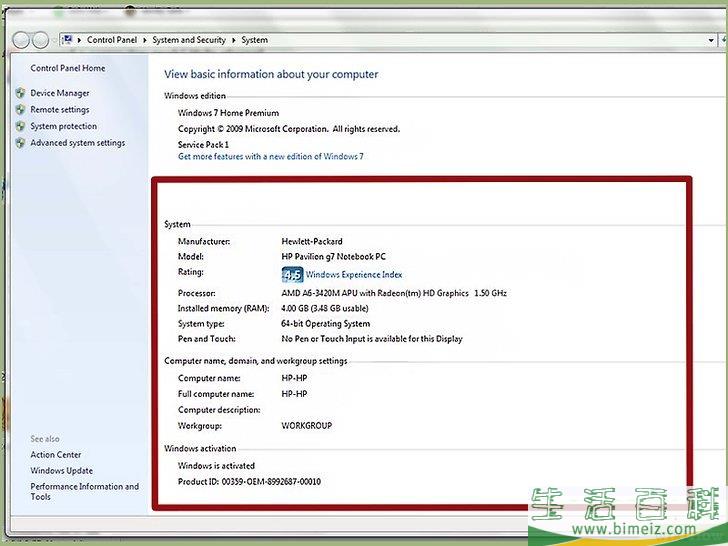
Task: Open Remote settings
Action: pyautogui.click(x=60, y=110)
